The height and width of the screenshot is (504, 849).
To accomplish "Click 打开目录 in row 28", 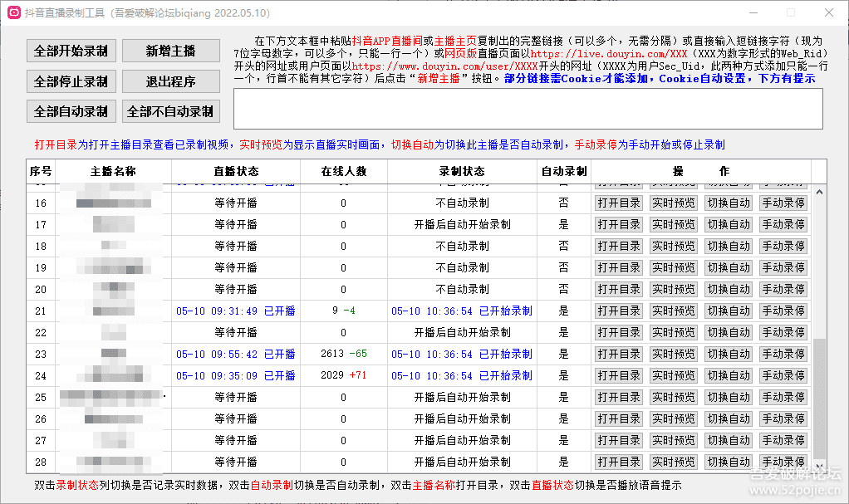I will (x=618, y=462).
